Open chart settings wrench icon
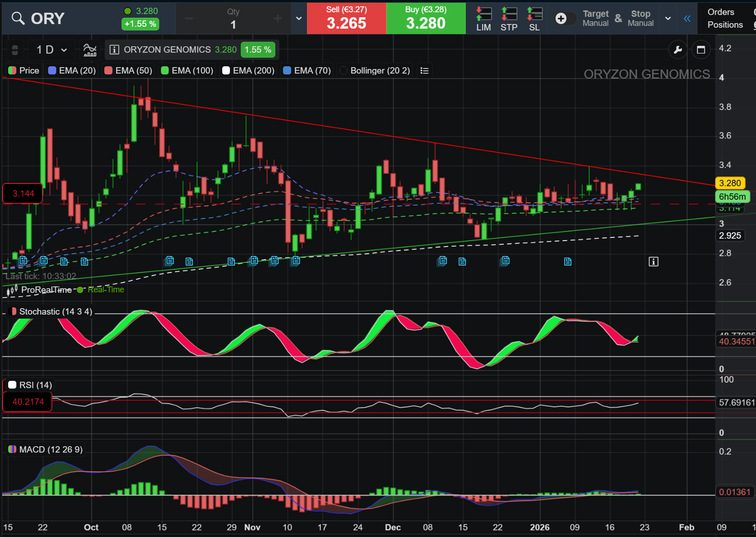Screen dimensions: 756x537 [x=678, y=49]
